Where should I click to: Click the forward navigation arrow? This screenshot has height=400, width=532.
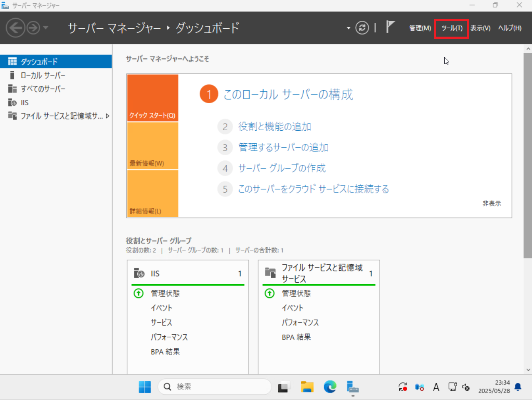33,28
